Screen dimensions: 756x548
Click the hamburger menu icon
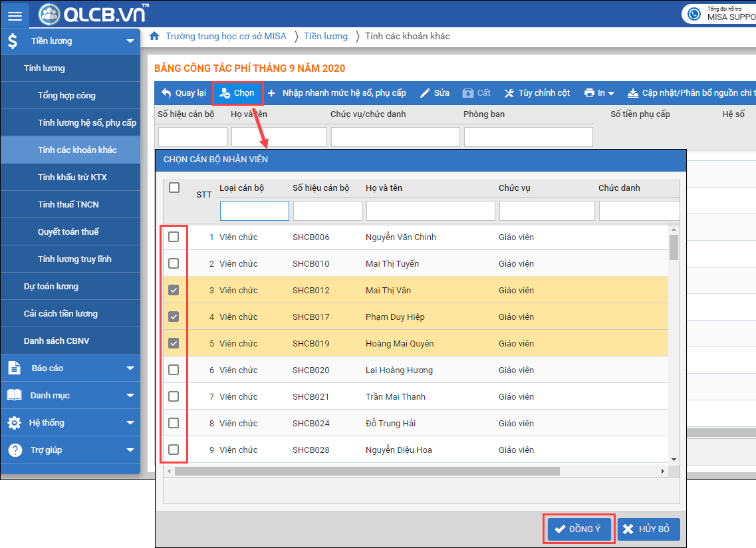(15, 16)
